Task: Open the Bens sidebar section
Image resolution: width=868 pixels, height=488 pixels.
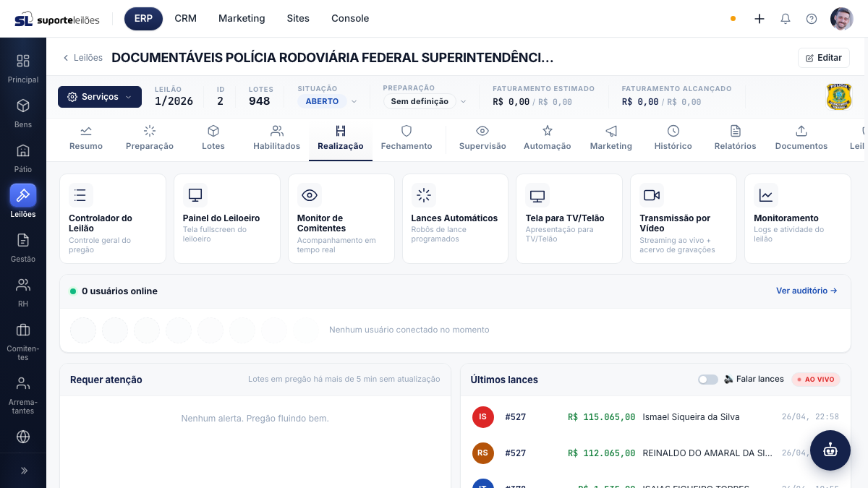Action: pyautogui.click(x=23, y=113)
